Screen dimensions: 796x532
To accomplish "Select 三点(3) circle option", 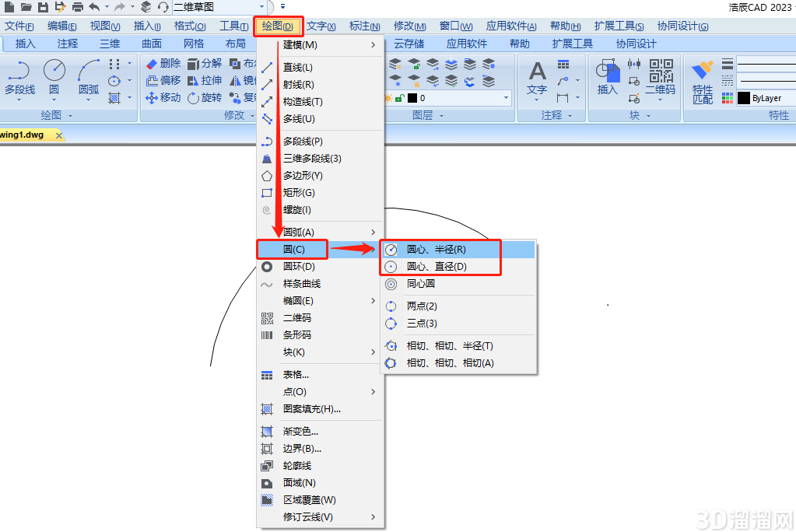I will pos(459,324).
